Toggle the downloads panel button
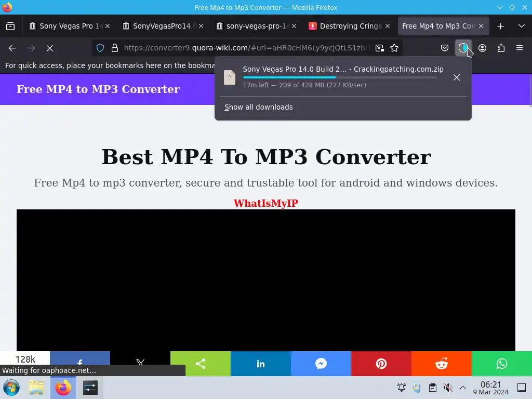 463,48
